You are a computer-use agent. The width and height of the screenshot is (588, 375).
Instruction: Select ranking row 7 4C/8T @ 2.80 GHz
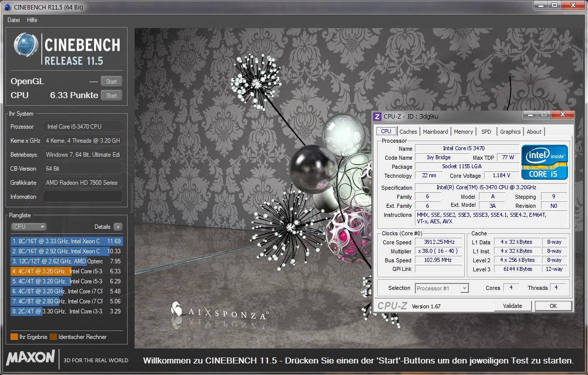coord(67,301)
